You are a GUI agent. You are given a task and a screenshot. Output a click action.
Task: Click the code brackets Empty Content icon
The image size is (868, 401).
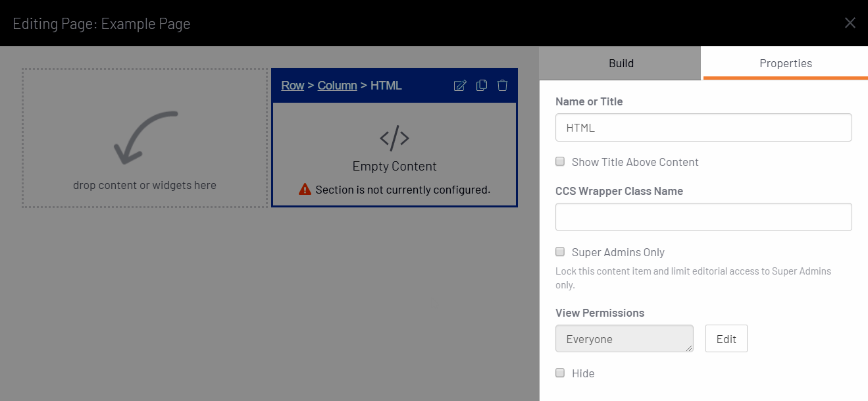point(395,138)
